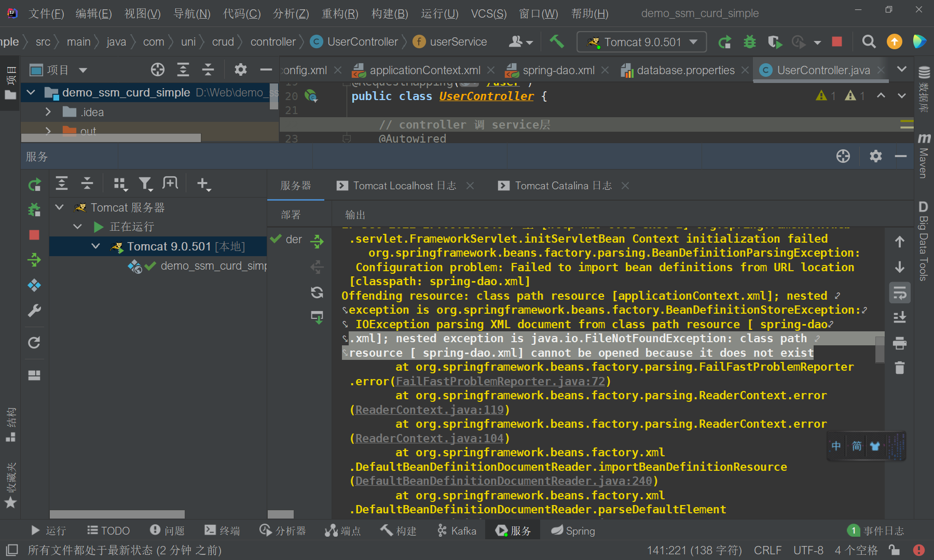Show hidden editor tabs chevron
The width and height of the screenshot is (934, 560).
pyautogui.click(x=902, y=69)
